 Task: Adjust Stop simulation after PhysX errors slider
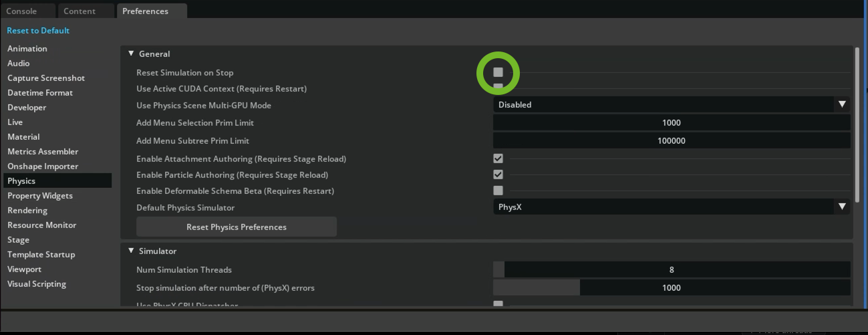pos(672,288)
